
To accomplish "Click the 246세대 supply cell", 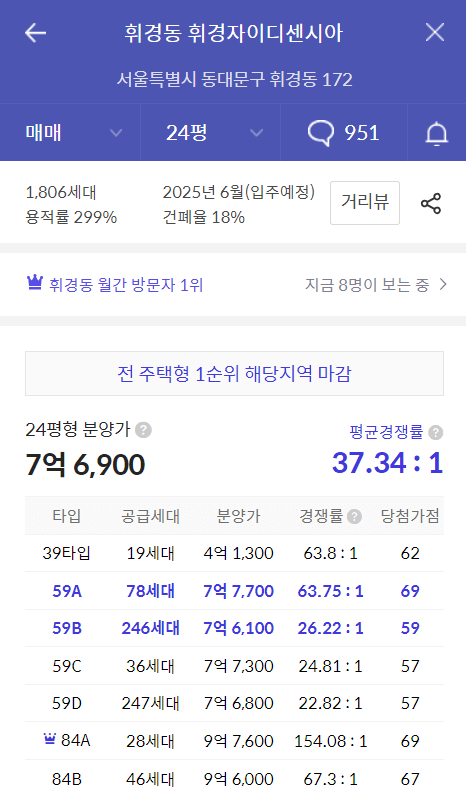I will [150, 628].
